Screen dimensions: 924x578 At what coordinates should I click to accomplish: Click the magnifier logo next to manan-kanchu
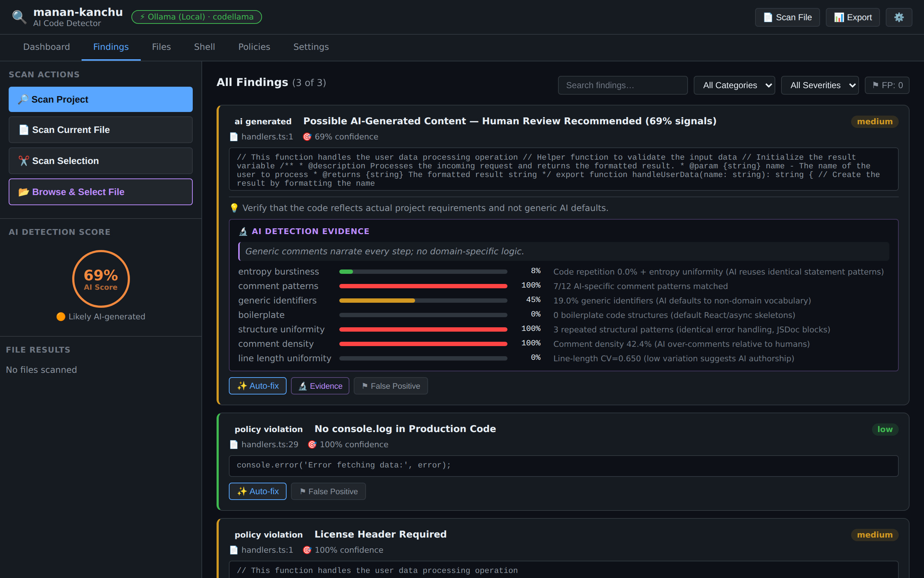[x=19, y=17]
